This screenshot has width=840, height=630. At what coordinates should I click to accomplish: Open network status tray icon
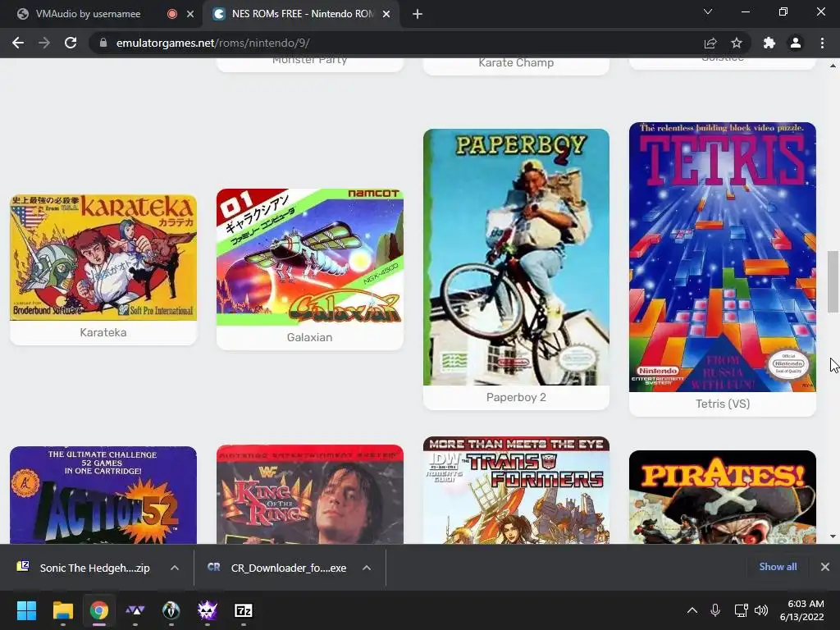[x=741, y=610]
